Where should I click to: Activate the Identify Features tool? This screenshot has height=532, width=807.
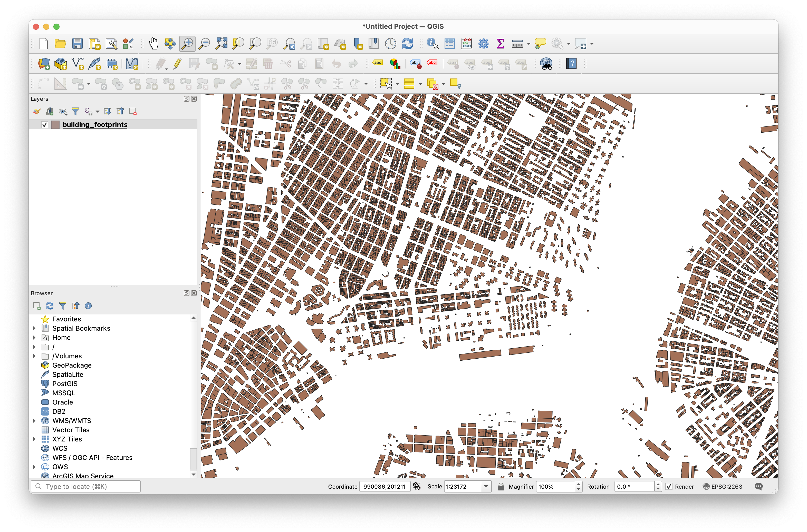pos(432,44)
